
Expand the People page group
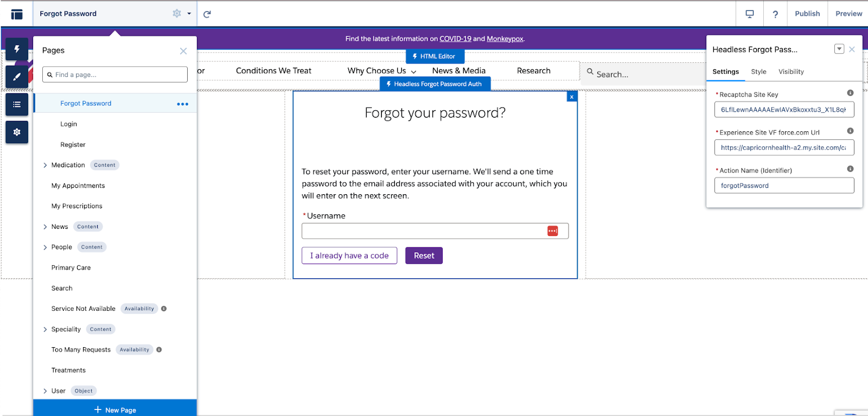click(x=45, y=247)
